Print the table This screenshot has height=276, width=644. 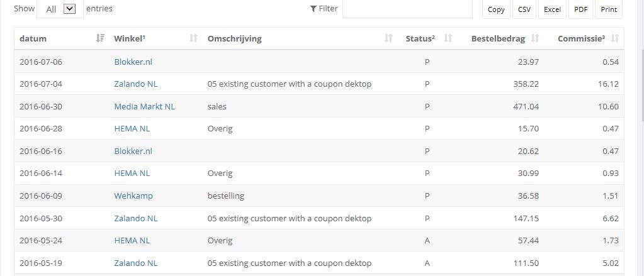click(x=609, y=9)
